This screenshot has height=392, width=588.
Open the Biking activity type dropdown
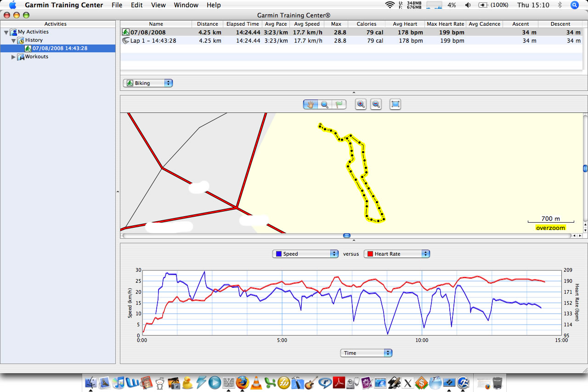point(147,83)
